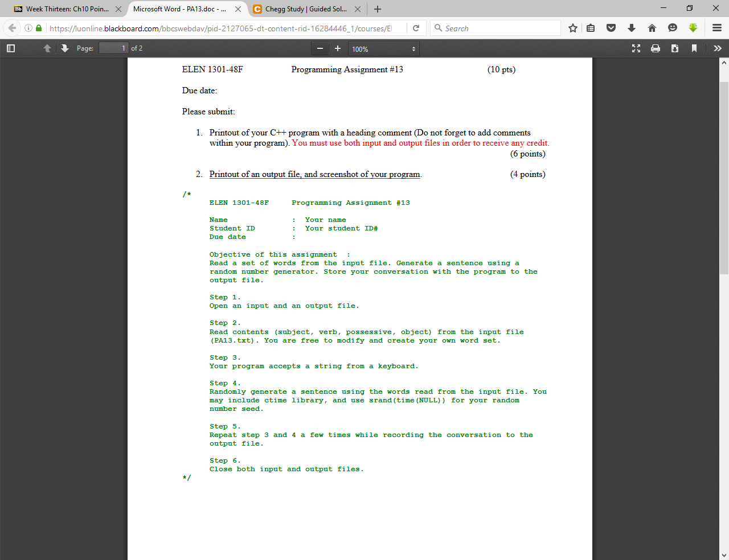Zoom in on the document
Image resolution: width=729 pixels, height=560 pixels.
[337, 48]
